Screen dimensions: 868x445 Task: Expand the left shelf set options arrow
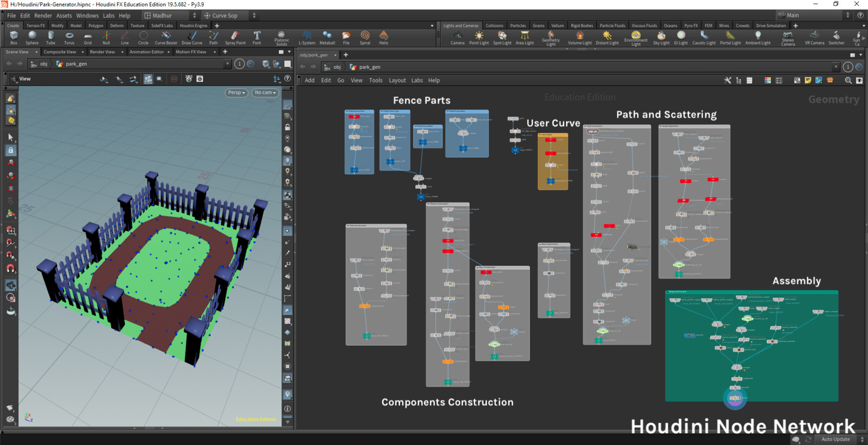click(432, 26)
